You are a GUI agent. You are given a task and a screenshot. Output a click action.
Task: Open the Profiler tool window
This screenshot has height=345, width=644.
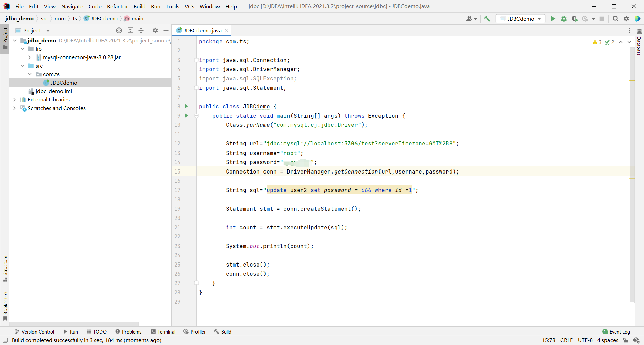coord(194,332)
